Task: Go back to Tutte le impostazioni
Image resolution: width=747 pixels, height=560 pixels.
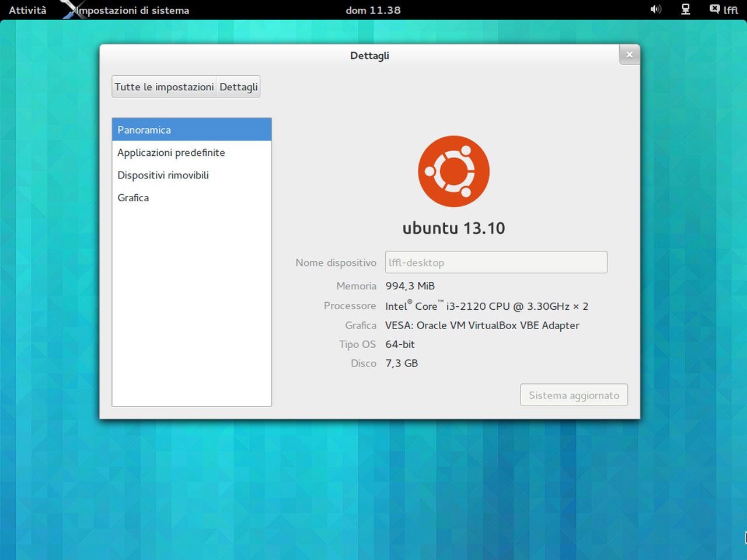Action: coord(164,87)
